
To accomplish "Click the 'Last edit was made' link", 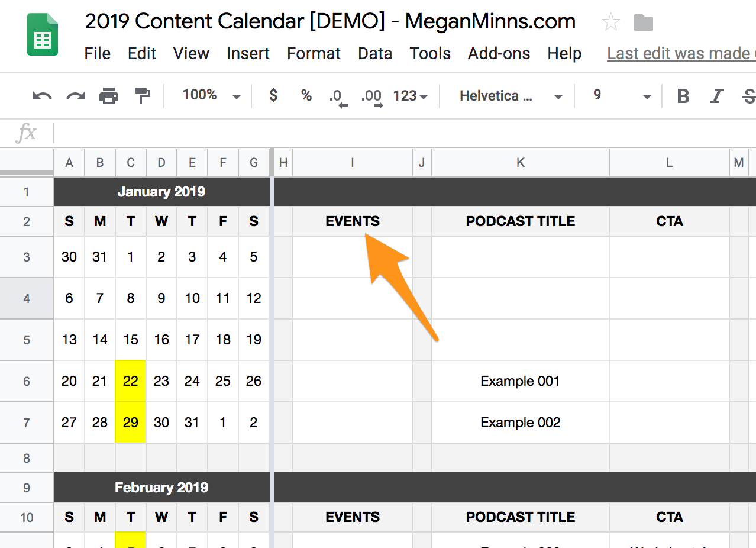I will coord(681,54).
